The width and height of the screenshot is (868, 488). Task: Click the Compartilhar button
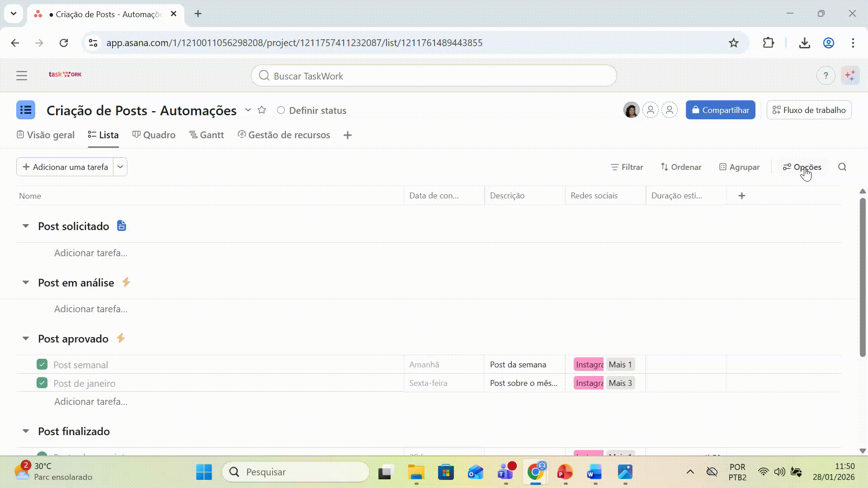[x=720, y=110]
